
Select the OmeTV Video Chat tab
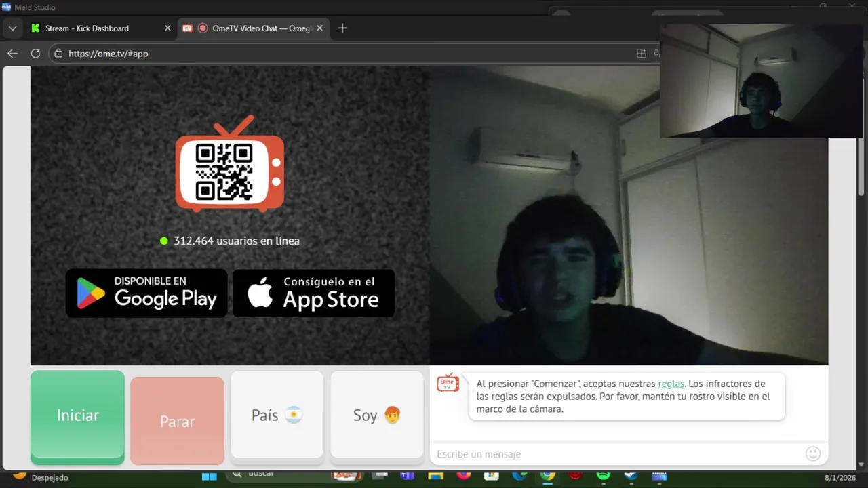(x=254, y=28)
